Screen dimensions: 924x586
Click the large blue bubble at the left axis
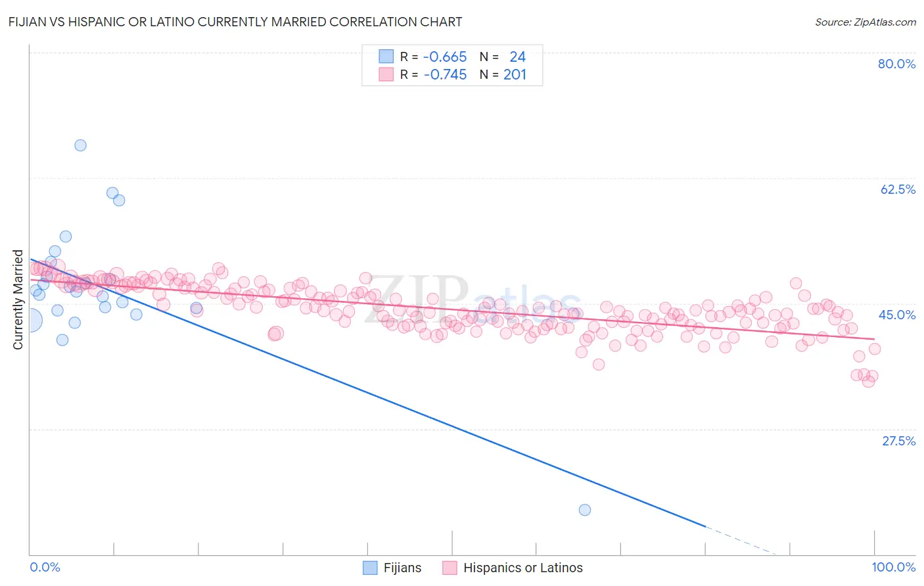(x=30, y=321)
